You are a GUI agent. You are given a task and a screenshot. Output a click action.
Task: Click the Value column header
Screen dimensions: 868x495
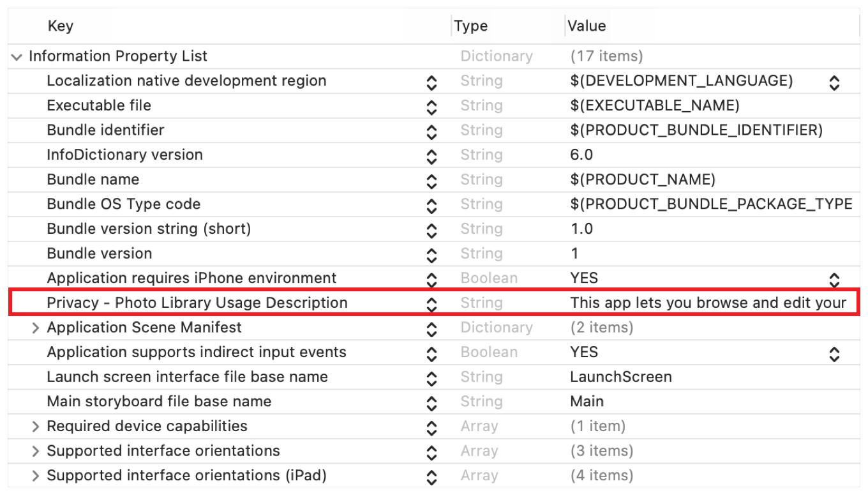(x=587, y=26)
